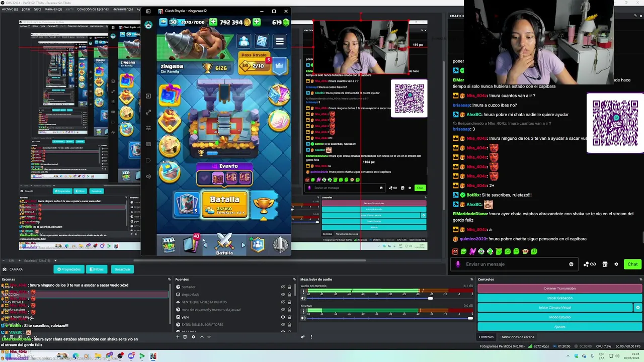Image resolution: width=644 pixels, height=362 pixels.
Task: Click the emulator fullscreen arrows sidebar icon
Action: click(x=148, y=112)
